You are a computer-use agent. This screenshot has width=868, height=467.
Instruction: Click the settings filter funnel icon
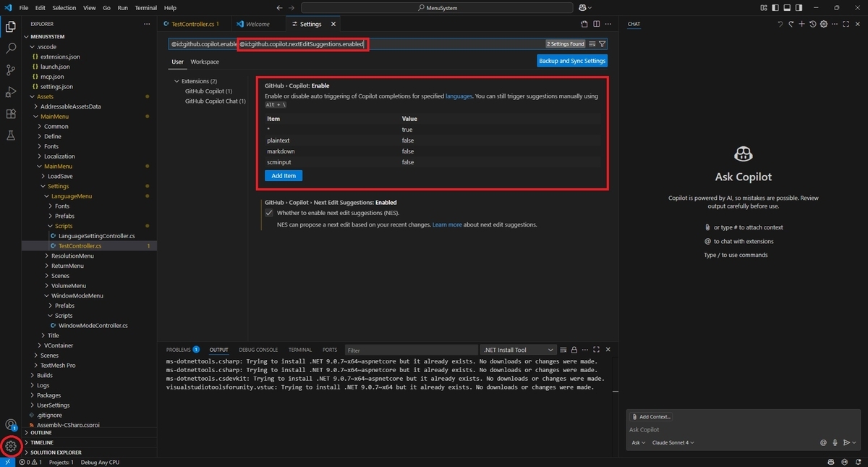coord(603,44)
